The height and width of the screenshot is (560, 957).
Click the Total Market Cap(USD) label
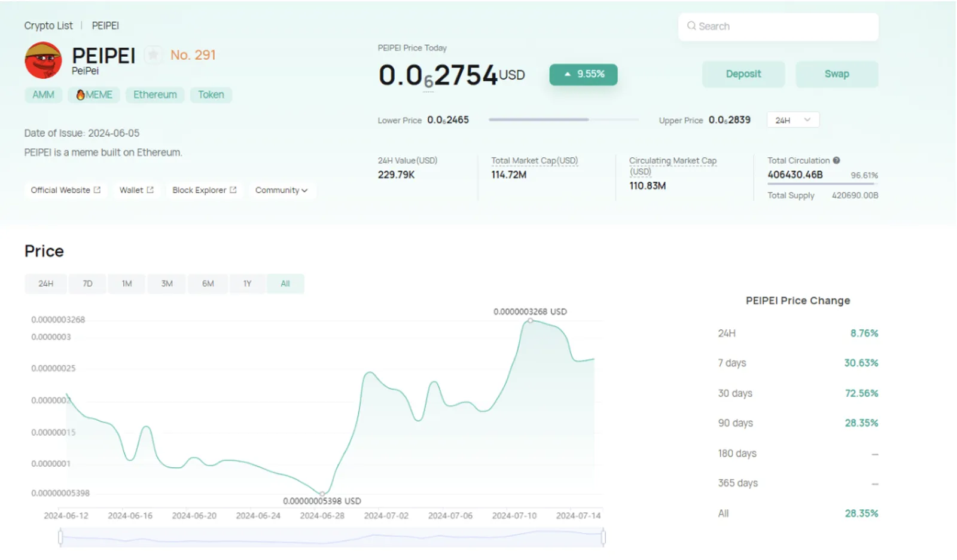(x=535, y=161)
